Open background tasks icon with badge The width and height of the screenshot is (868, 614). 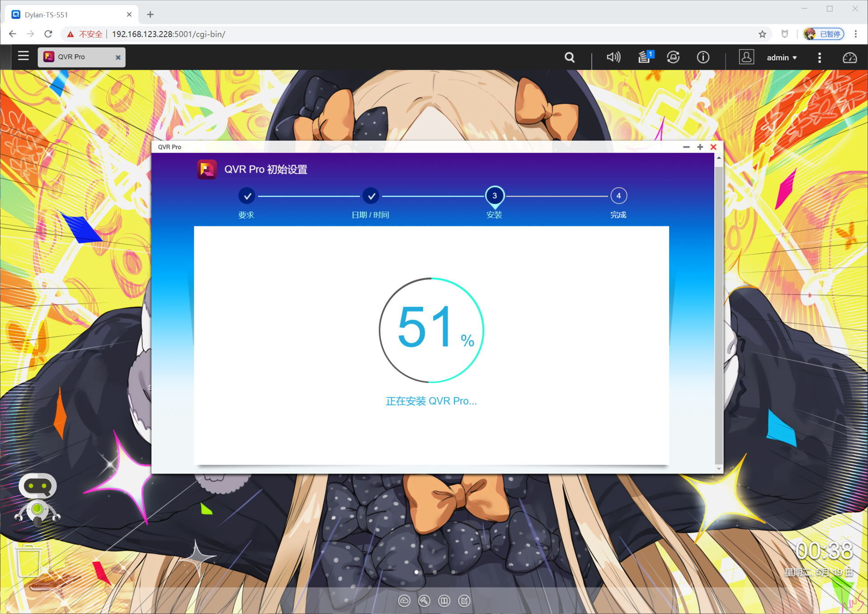click(645, 57)
